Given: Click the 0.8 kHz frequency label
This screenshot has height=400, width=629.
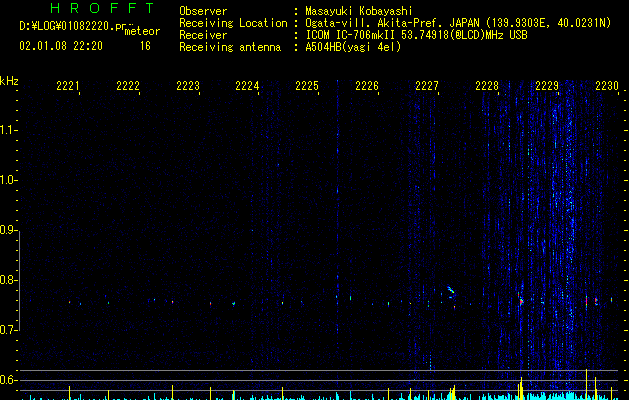Looking at the screenshot, I should pyautogui.click(x=8, y=280).
